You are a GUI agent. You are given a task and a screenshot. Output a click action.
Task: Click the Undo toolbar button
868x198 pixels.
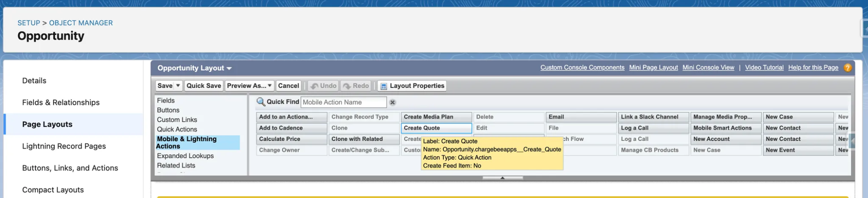(x=323, y=86)
